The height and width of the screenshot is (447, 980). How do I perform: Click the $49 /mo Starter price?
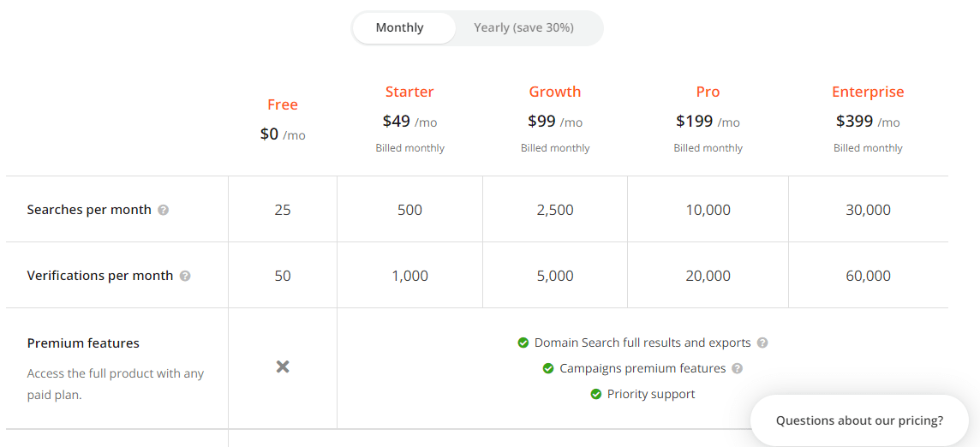pyautogui.click(x=409, y=122)
